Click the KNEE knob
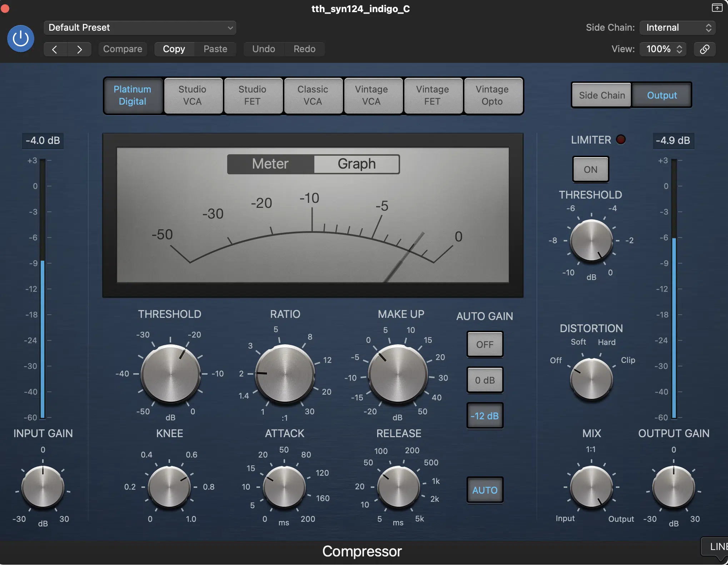This screenshot has height=565, width=728. click(169, 487)
